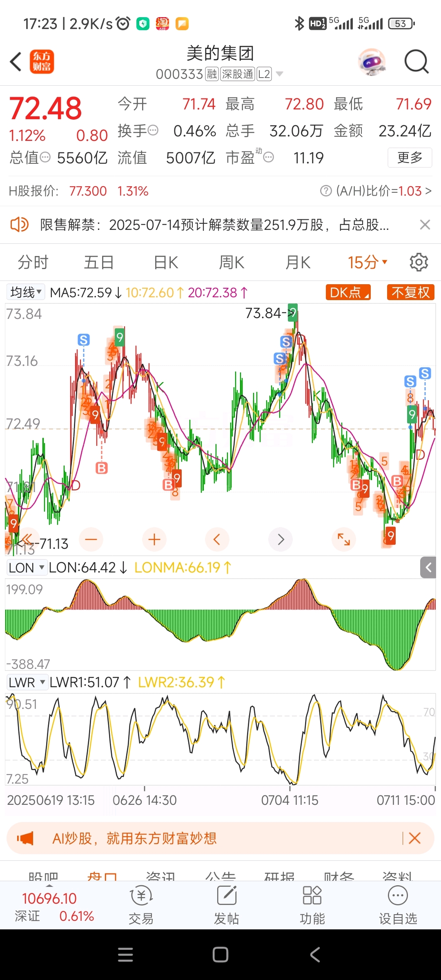Open 更多 quote details
Screen dimensions: 441x980
pos(410,158)
